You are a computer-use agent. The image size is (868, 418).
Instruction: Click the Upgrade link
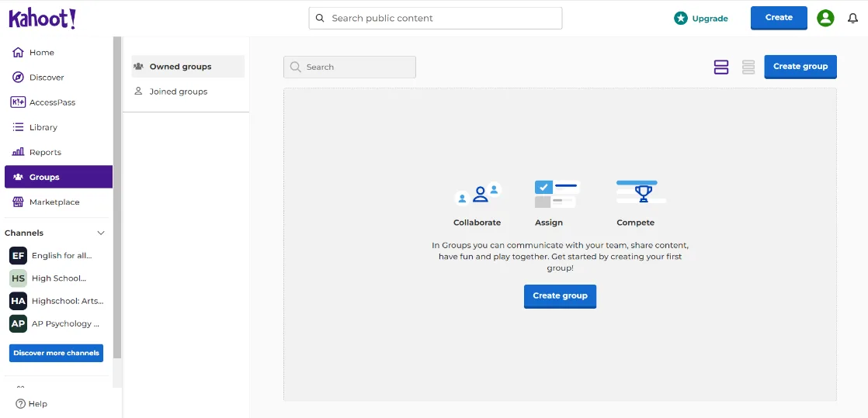click(701, 19)
